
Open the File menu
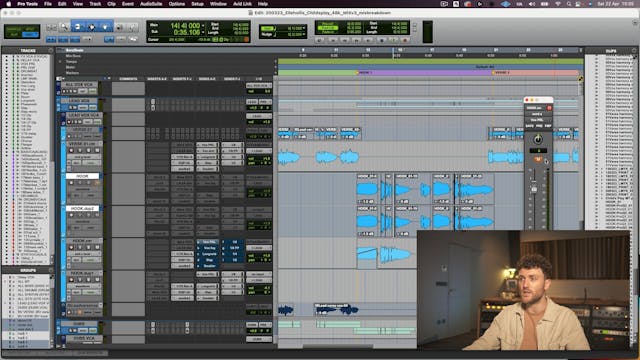[48, 4]
